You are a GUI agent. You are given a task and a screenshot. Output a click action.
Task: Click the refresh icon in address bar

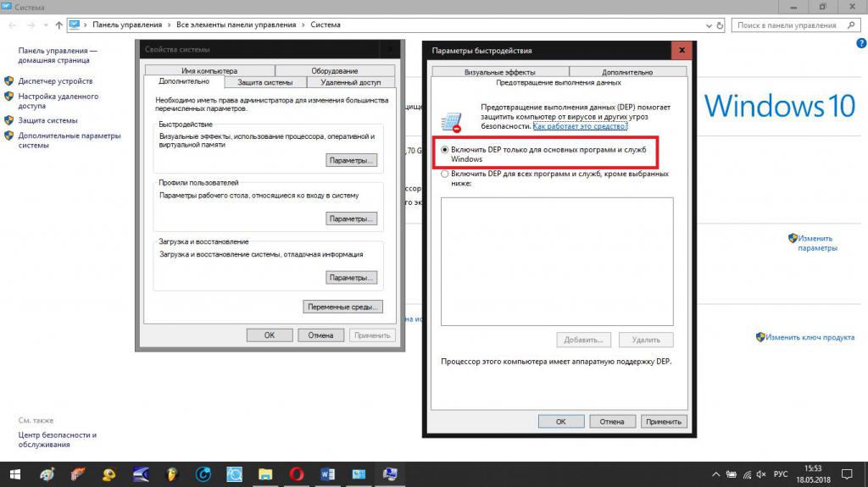pos(720,25)
